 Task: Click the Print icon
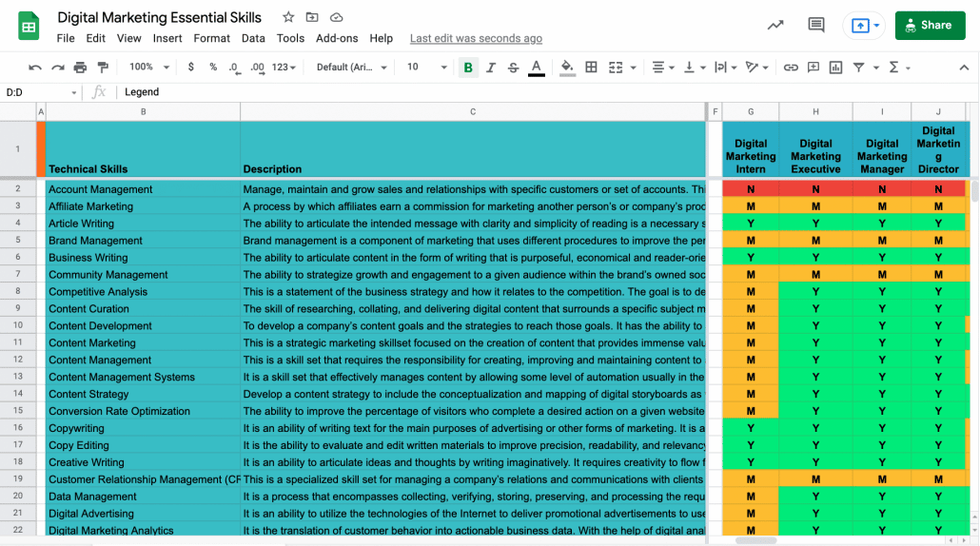coord(80,68)
